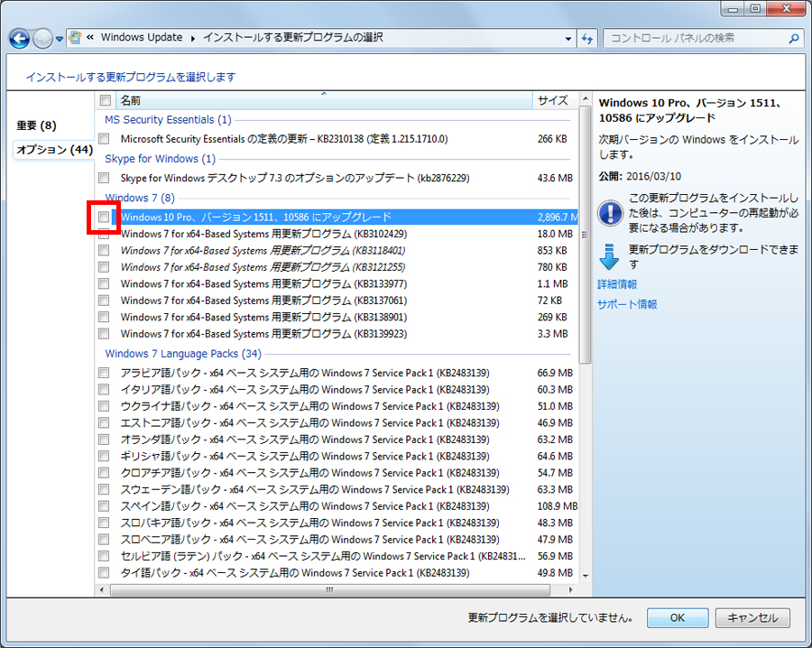Check the KB3118401 update checkbox
This screenshot has width=812, height=648.
tap(104, 251)
